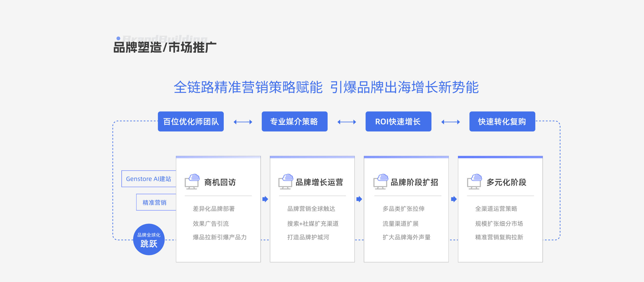Viewport: 644px width, 282px height.
Task: Click the round 品牌全球化跳跃 badge
Action: tap(149, 240)
